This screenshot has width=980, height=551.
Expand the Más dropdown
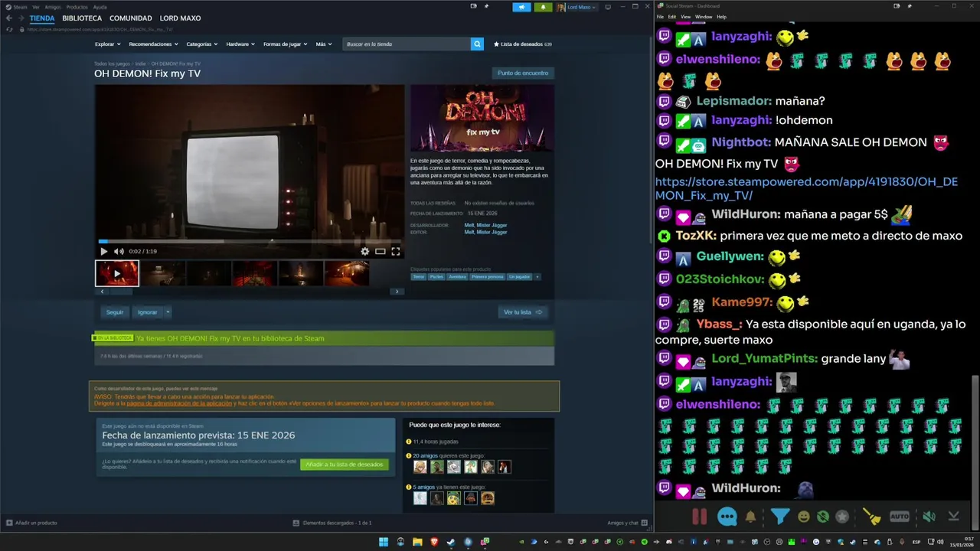[x=323, y=44]
